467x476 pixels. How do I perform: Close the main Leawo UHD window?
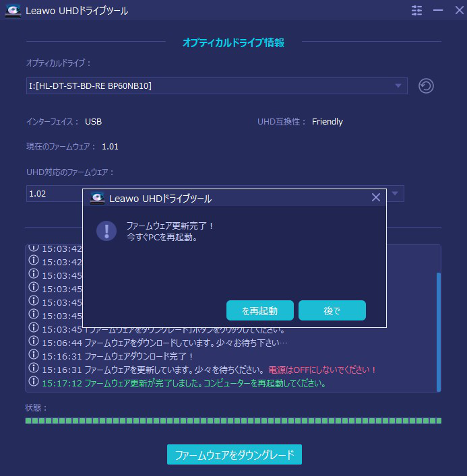point(460,10)
